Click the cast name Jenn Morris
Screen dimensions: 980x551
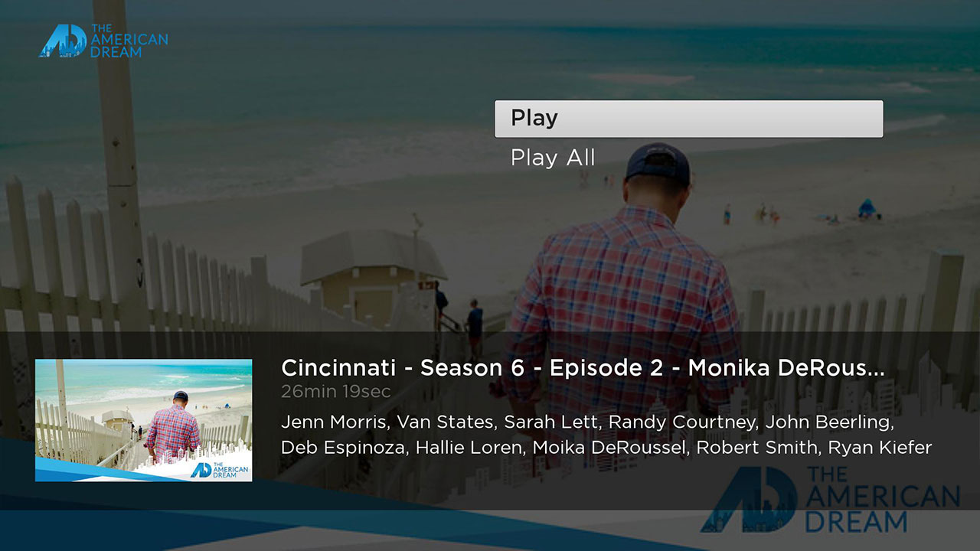pos(334,422)
